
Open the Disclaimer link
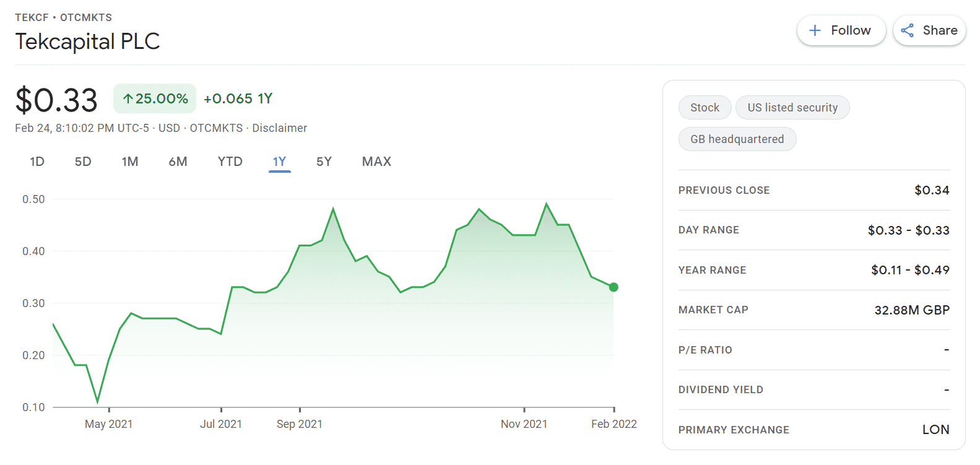coord(279,128)
